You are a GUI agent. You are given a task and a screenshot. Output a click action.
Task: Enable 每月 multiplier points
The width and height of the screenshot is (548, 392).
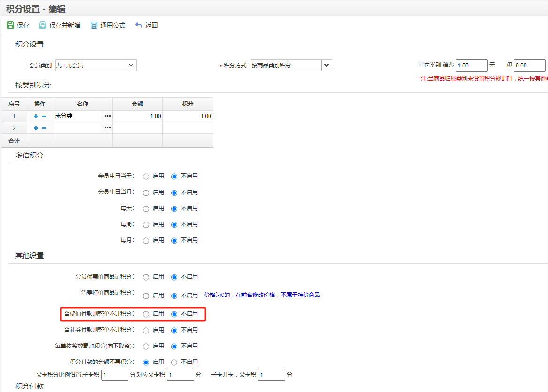point(146,241)
